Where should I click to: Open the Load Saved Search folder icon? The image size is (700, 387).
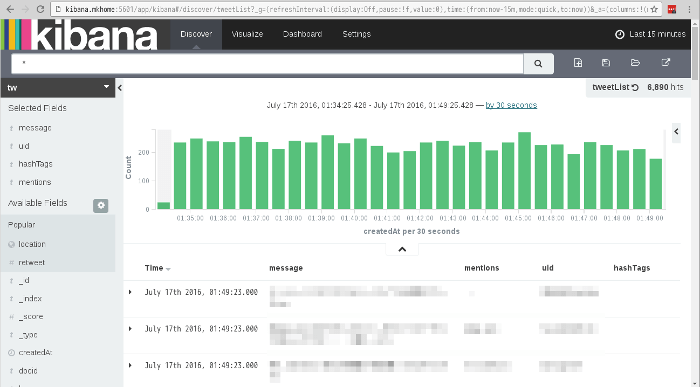635,63
